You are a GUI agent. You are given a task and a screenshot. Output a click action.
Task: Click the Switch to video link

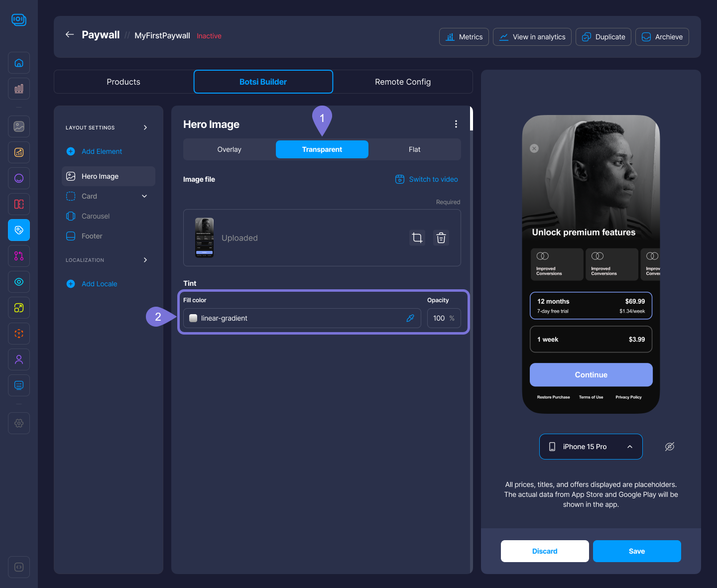click(x=427, y=179)
